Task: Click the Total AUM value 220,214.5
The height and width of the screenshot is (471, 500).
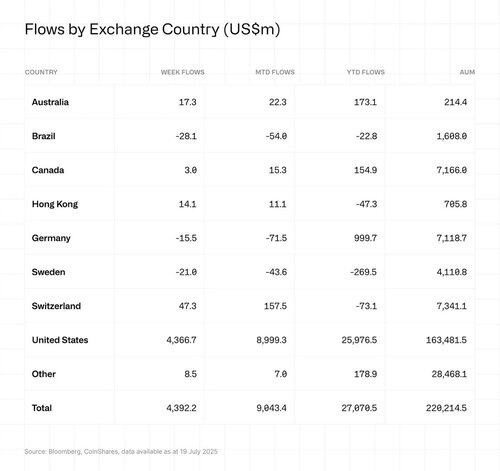Action: click(446, 408)
